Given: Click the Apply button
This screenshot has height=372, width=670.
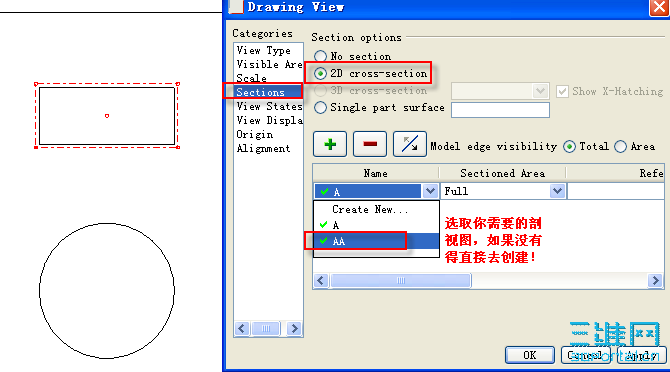Looking at the screenshot, I should pyautogui.click(x=641, y=355).
